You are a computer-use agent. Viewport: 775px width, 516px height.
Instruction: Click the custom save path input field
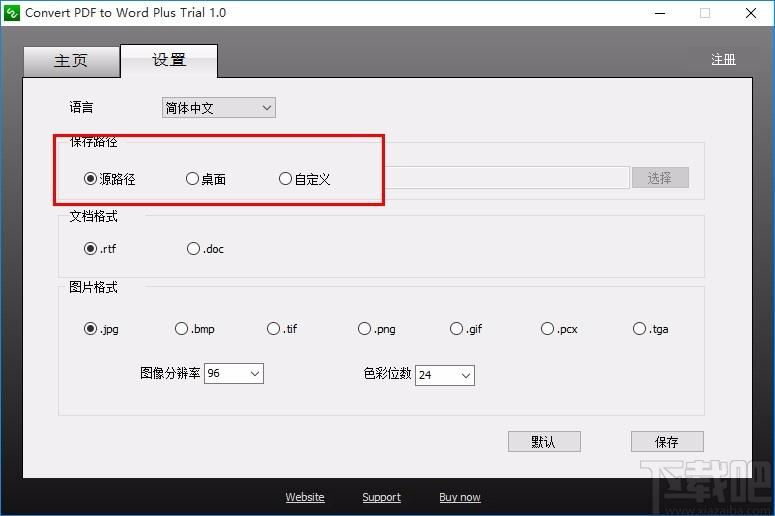pos(507,177)
